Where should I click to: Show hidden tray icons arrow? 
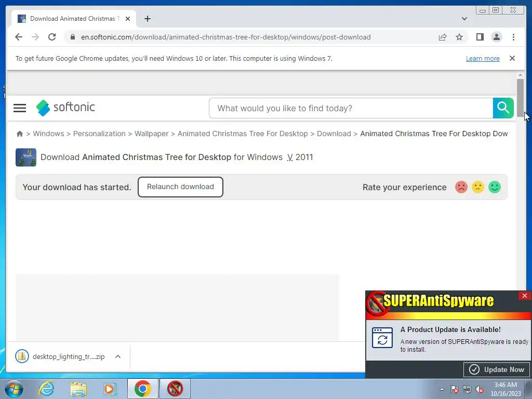442,390
